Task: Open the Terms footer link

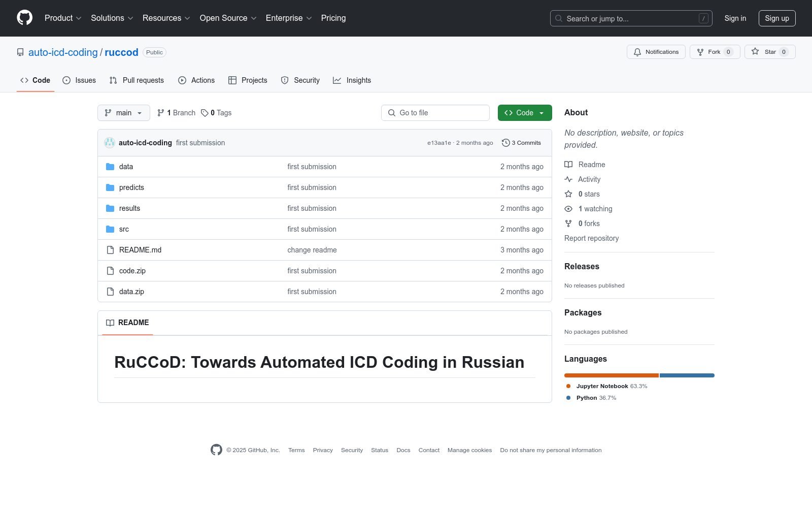Action: pos(296,450)
